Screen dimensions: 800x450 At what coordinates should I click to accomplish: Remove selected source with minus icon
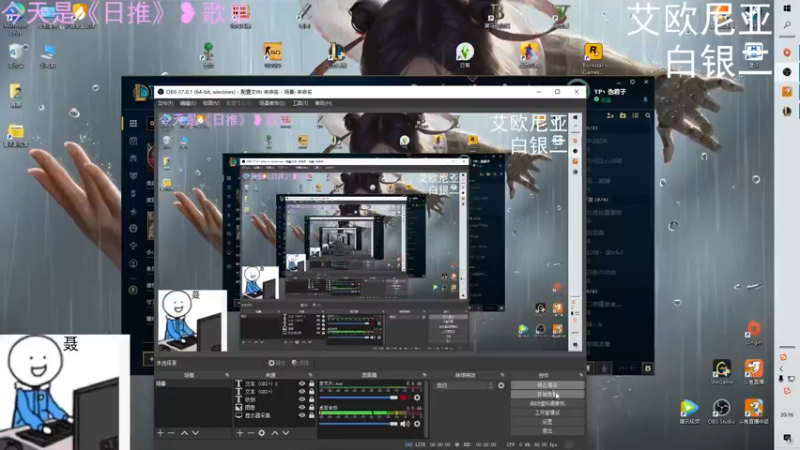tap(251, 433)
